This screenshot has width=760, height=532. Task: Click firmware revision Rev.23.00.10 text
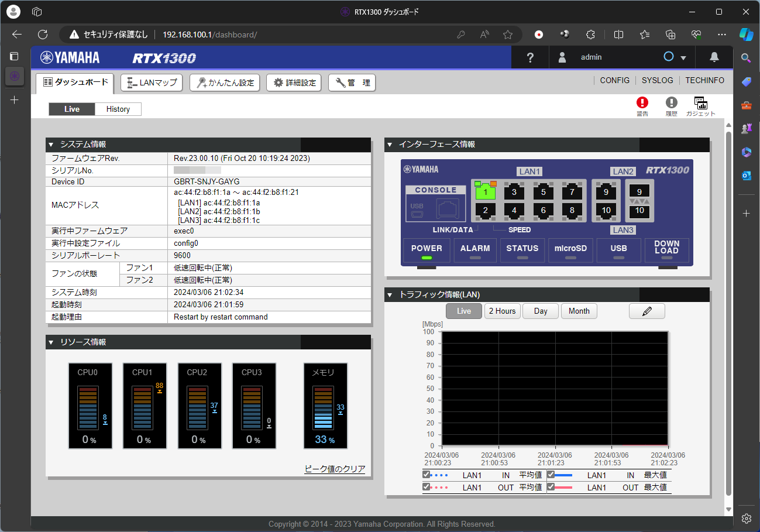pos(242,158)
